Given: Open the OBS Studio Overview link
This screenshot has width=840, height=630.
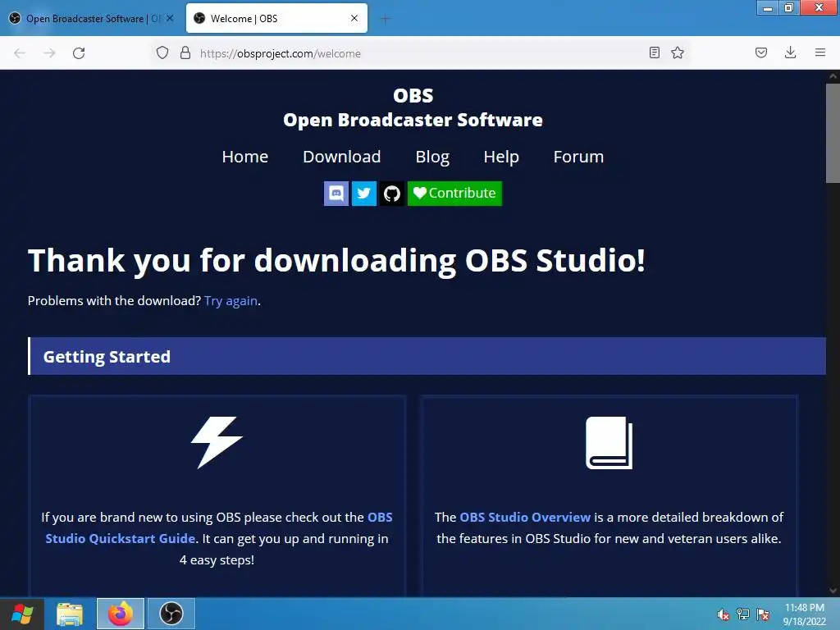Looking at the screenshot, I should click(525, 517).
